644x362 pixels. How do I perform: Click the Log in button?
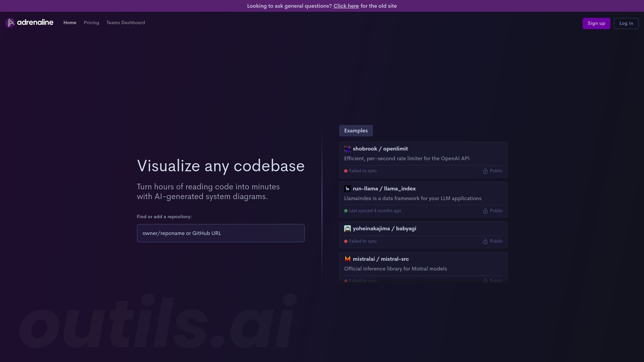pyautogui.click(x=626, y=23)
